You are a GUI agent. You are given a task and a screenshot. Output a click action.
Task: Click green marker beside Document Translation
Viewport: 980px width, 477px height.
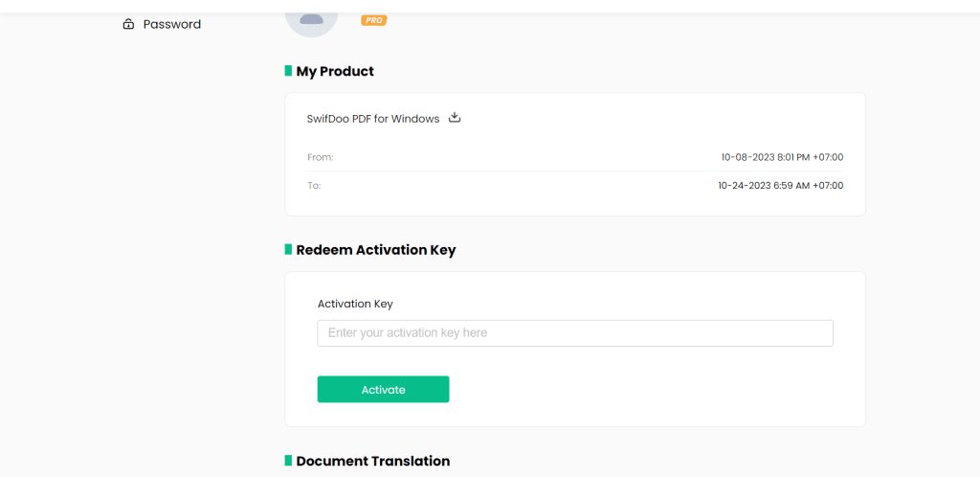(x=288, y=461)
